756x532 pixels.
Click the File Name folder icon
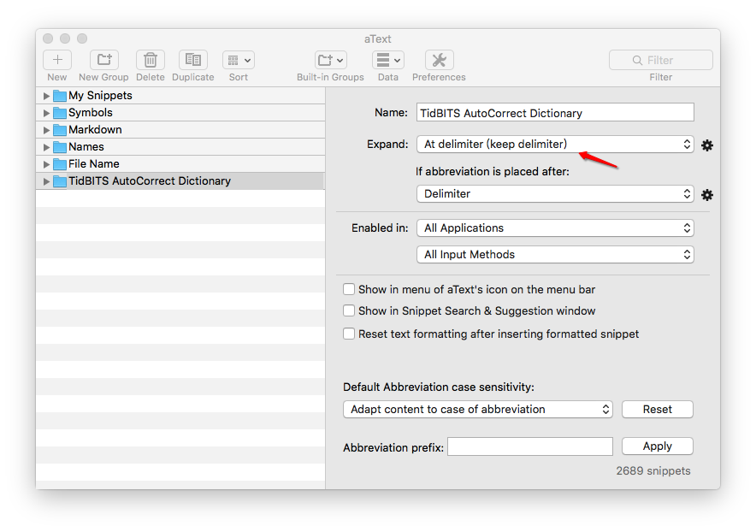coord(60,164)
